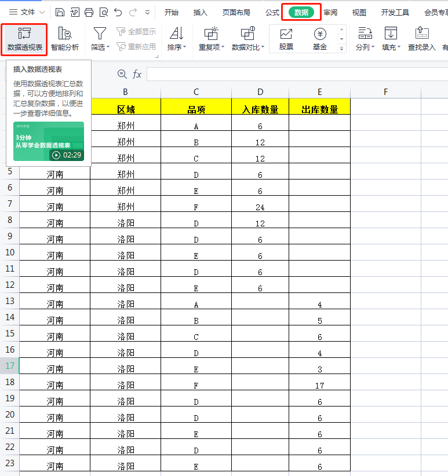
Task: Select the 基金 fund data type
Action: click(320, 39)
